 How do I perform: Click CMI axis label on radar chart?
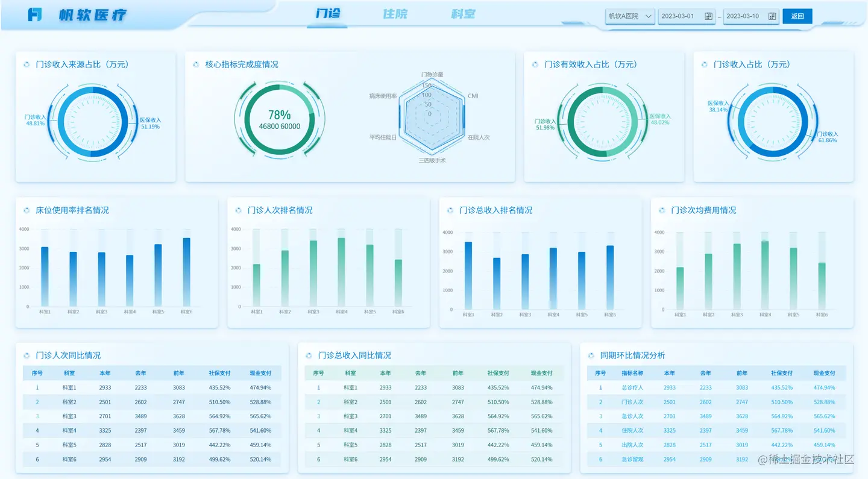(473, 96)
